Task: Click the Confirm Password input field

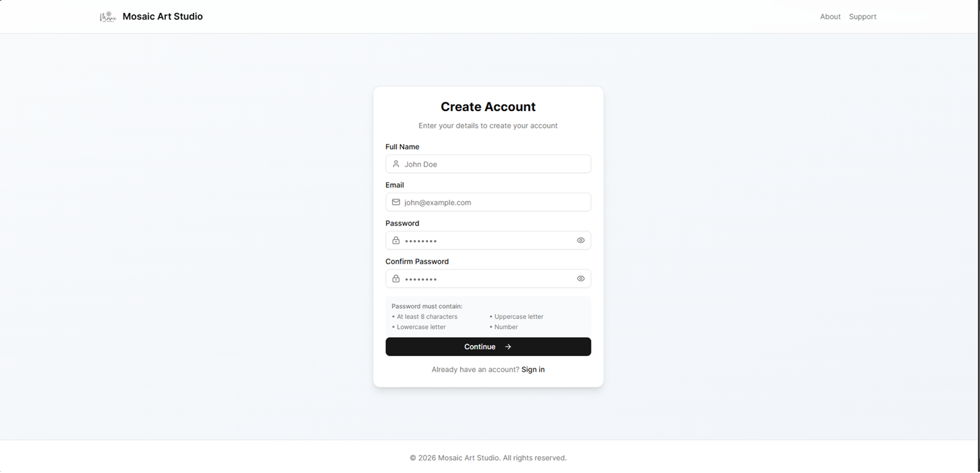Action: pyautogui.click(x=488, y=278)
